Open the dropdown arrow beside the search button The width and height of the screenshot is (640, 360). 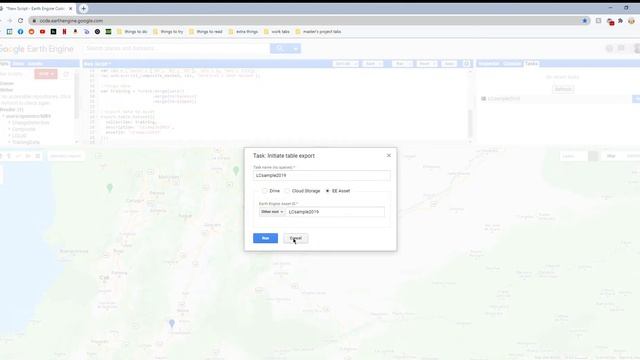pos(296,49)
